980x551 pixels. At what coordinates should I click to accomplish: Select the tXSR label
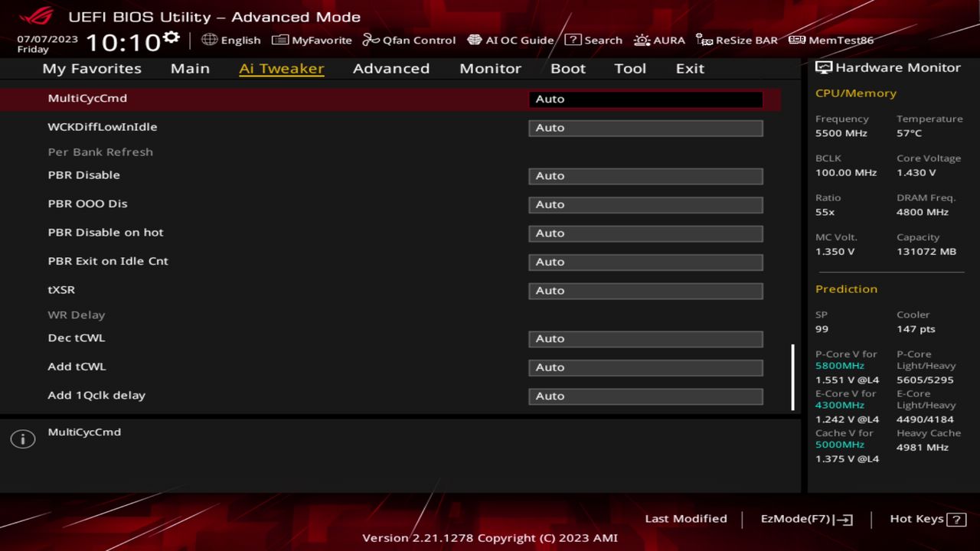[61, 290]
